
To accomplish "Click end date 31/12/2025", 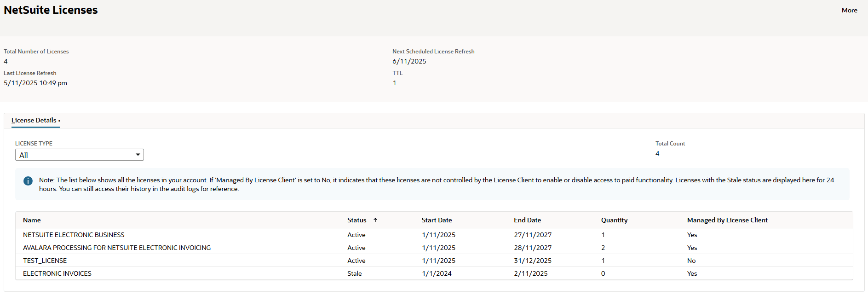I will point(533,261).
